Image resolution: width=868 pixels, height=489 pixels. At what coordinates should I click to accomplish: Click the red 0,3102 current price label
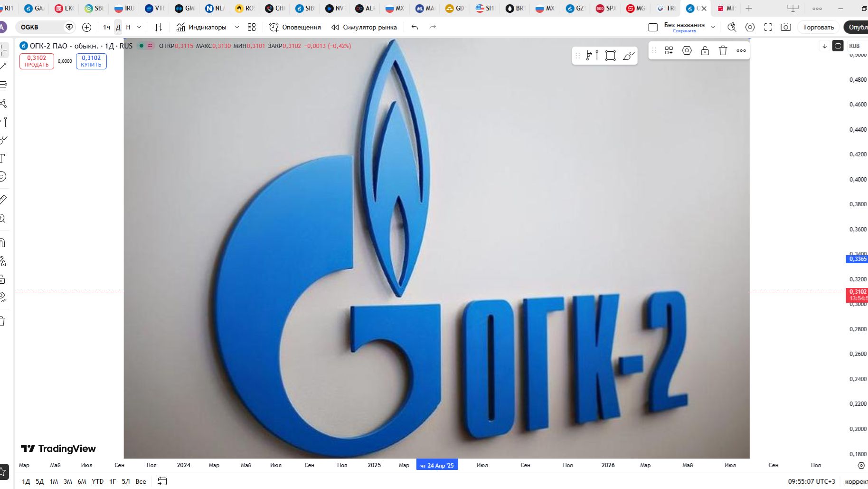[858, 295]
